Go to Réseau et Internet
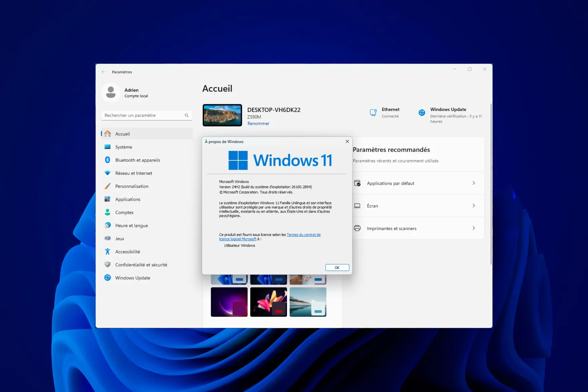588x392 pixels. 147,173
